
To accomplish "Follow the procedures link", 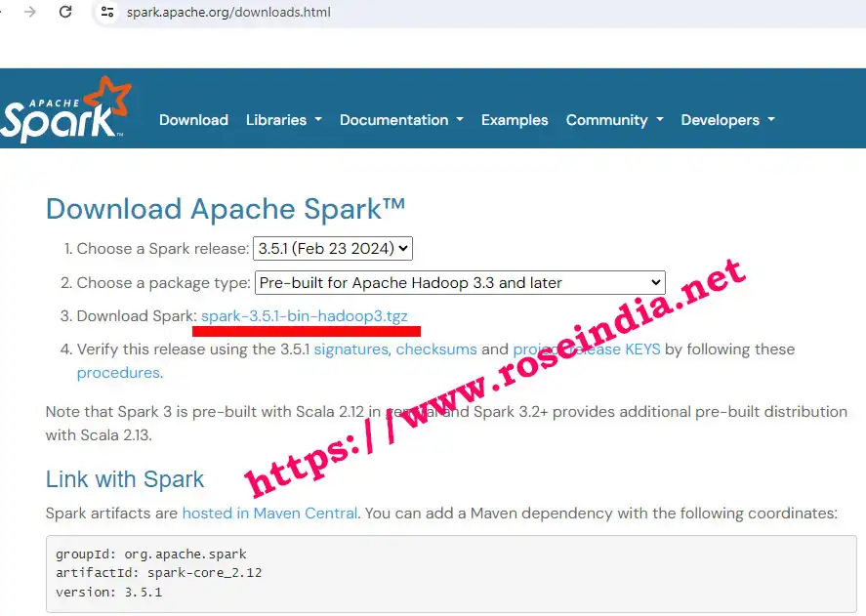I will click(119, 373).
